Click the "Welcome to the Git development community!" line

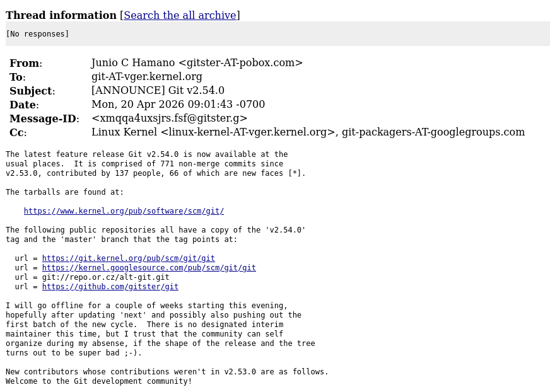pyautogui.click(x=99, y=381)
